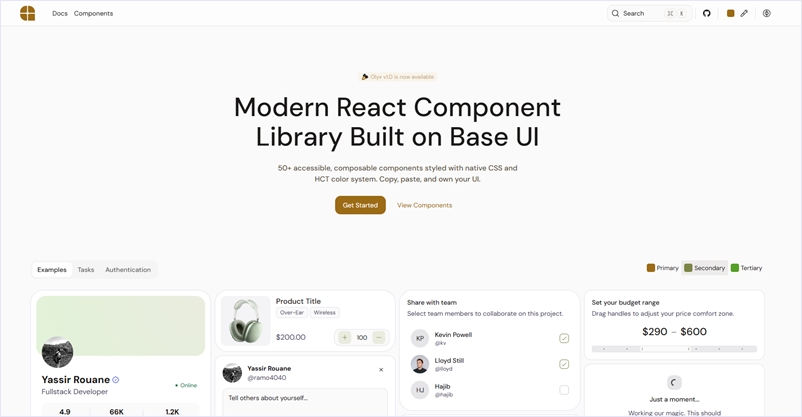Select the Tertiary color option

tap(747, 268)
